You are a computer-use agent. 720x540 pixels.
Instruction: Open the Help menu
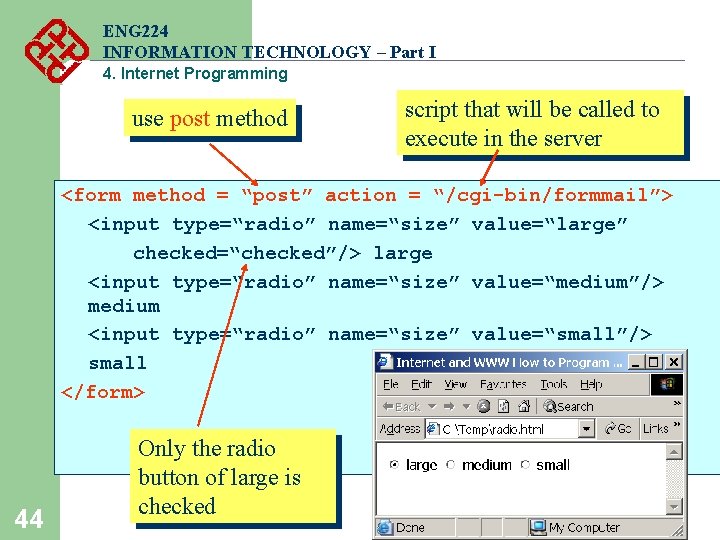coord(591,384)
